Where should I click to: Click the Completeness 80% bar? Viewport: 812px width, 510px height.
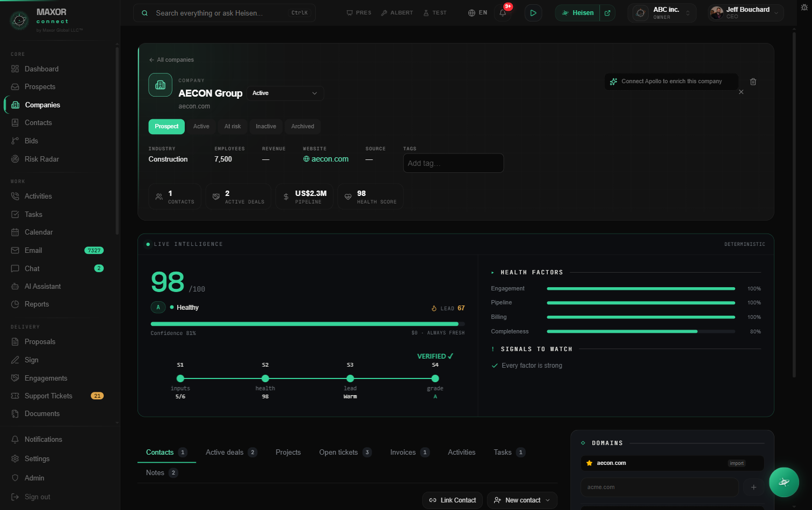point(641,331)
